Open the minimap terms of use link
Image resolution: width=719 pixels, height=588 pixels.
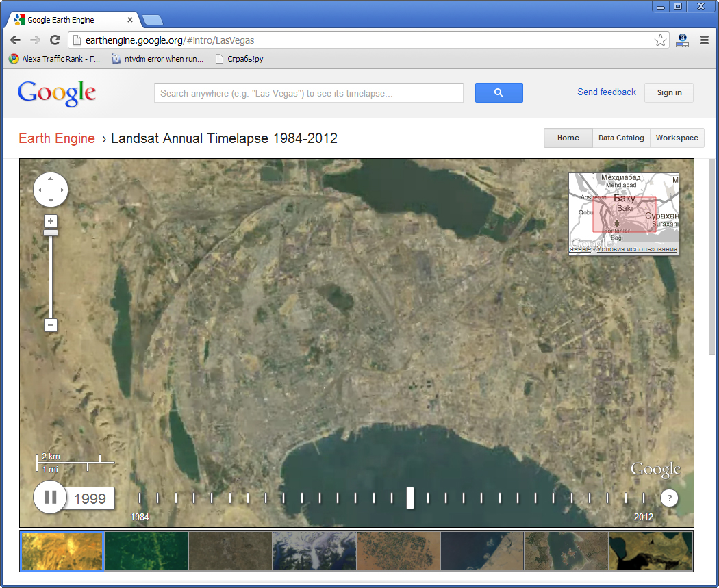(x=636, y=249)
